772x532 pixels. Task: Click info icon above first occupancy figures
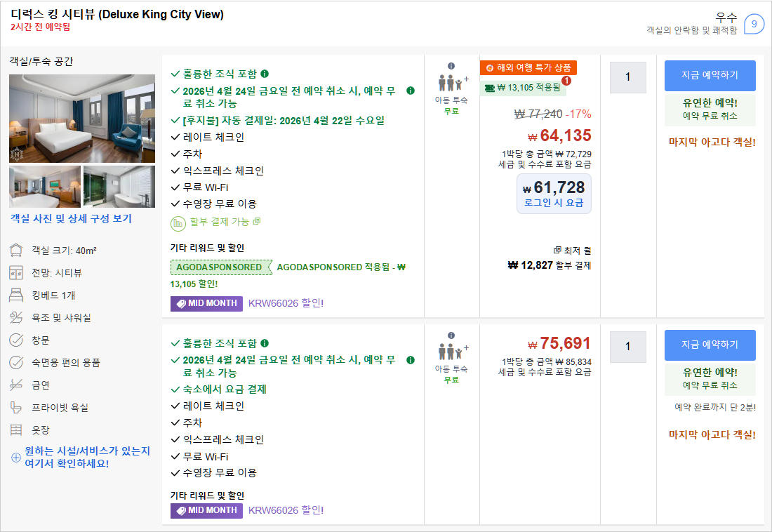[x=451, y=66]
